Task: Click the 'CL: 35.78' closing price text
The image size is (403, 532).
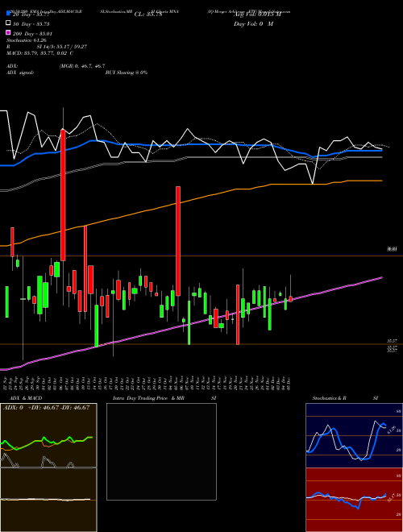Action: (x=148, y=15)
